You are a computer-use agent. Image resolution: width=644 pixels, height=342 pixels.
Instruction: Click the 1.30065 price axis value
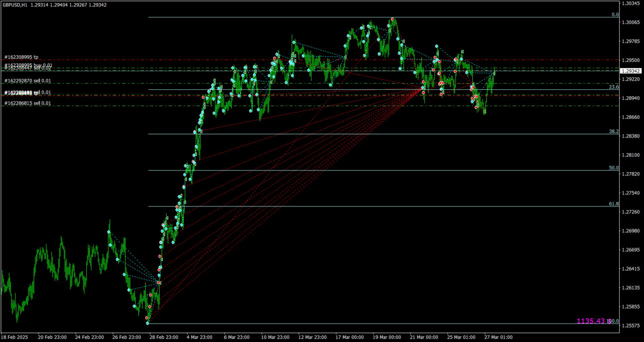click(631, 22)
